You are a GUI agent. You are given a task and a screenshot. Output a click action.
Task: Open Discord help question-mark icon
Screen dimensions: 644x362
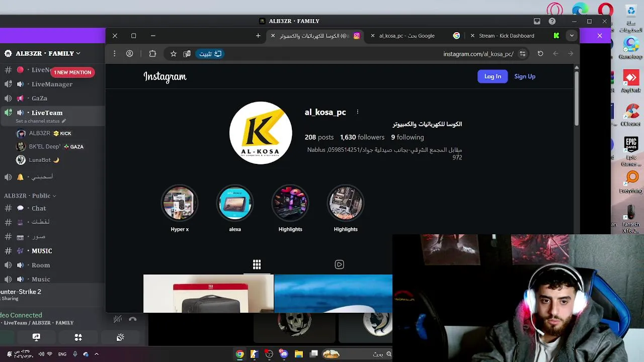[x=552, y=21]
